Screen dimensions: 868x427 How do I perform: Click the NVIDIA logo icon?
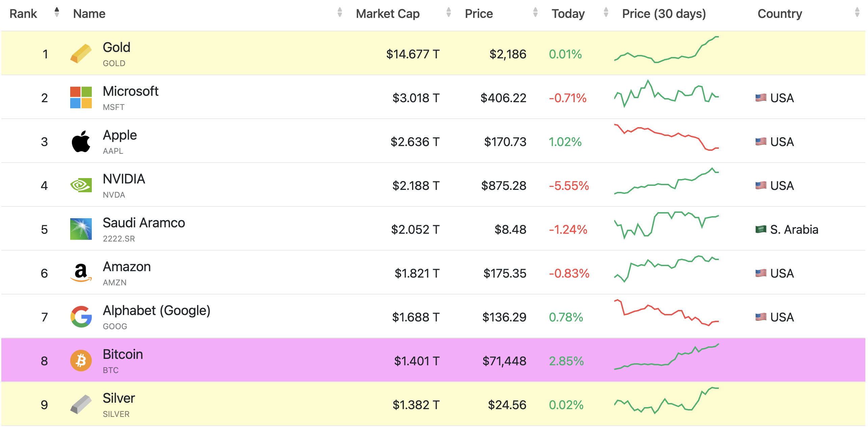81,185
